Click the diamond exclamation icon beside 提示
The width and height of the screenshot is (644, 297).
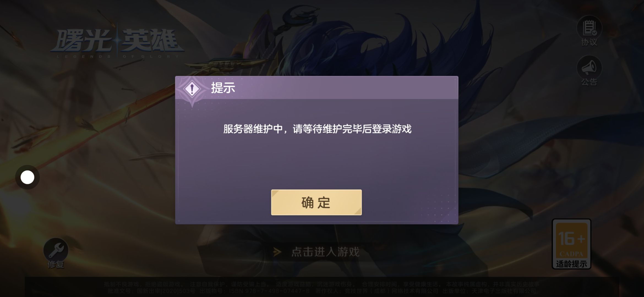192,89
